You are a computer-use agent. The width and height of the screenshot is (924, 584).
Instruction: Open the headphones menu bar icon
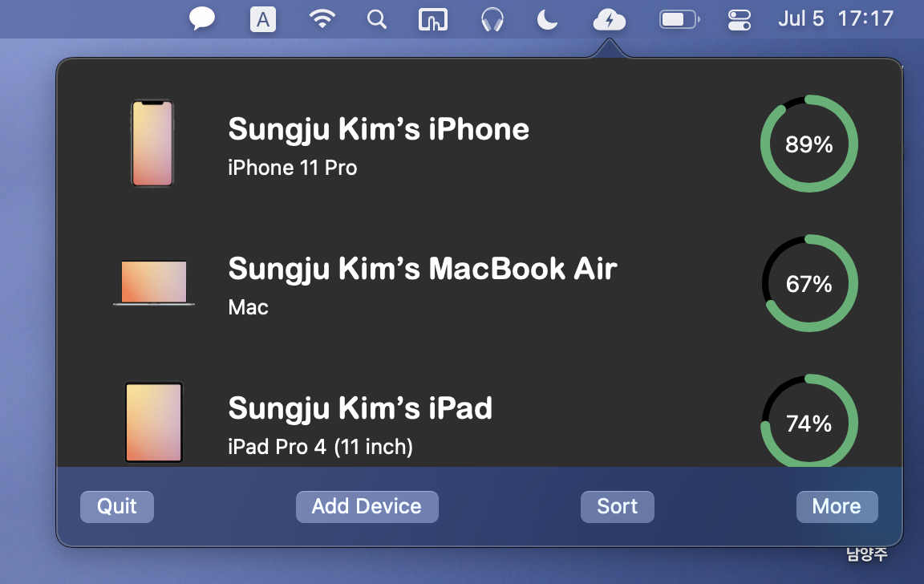pos(492,19)
